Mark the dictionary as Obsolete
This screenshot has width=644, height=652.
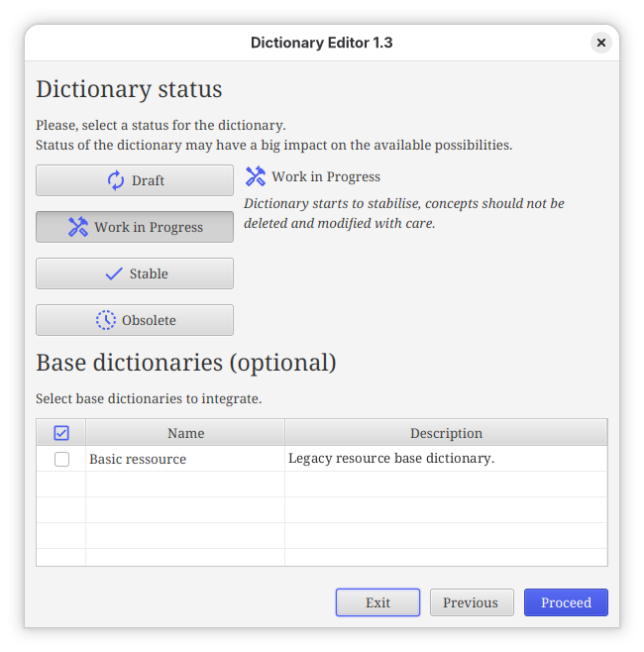[x=135, y=320]
